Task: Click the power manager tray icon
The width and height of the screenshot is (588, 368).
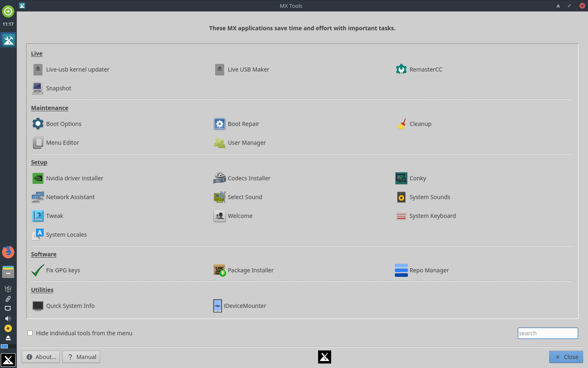Action: (8, 328)
